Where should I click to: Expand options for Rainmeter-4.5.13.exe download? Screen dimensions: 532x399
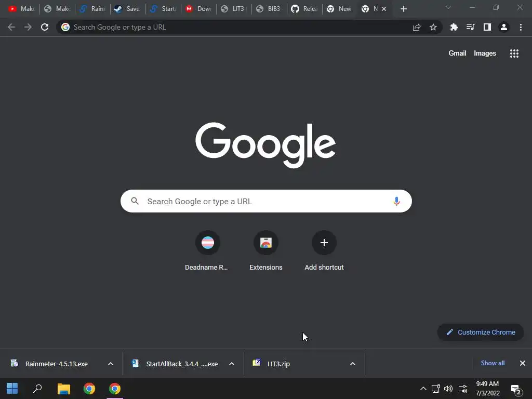click(111, 364)
